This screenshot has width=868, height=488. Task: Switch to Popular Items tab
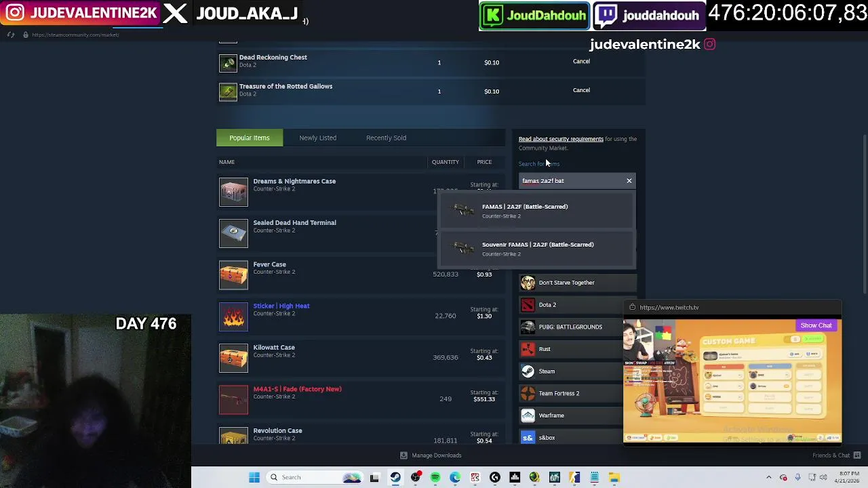[x=250, y=138]
